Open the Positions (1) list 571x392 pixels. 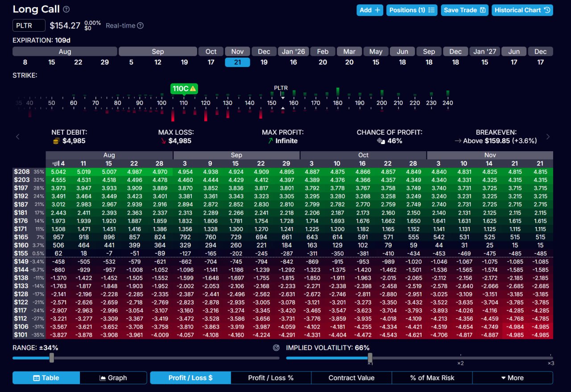click(411, 10)
